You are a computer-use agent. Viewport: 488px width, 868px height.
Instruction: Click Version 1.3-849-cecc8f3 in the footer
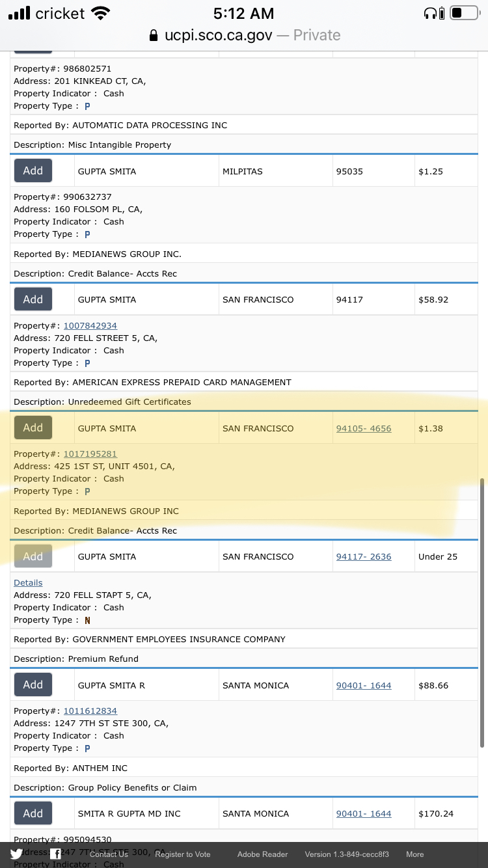347,854
